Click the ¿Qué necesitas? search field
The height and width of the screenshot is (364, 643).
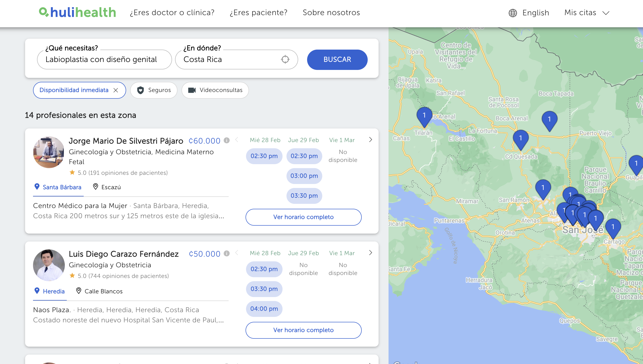(x=104, y=60)
